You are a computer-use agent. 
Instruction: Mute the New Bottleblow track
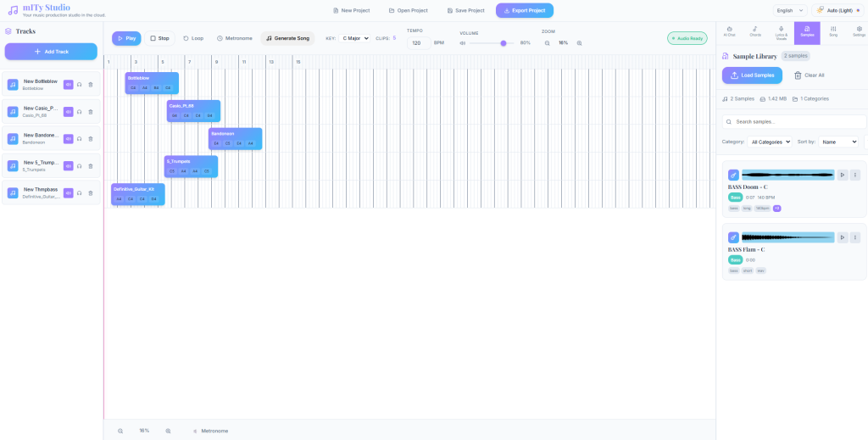click(x=68, y=85)
